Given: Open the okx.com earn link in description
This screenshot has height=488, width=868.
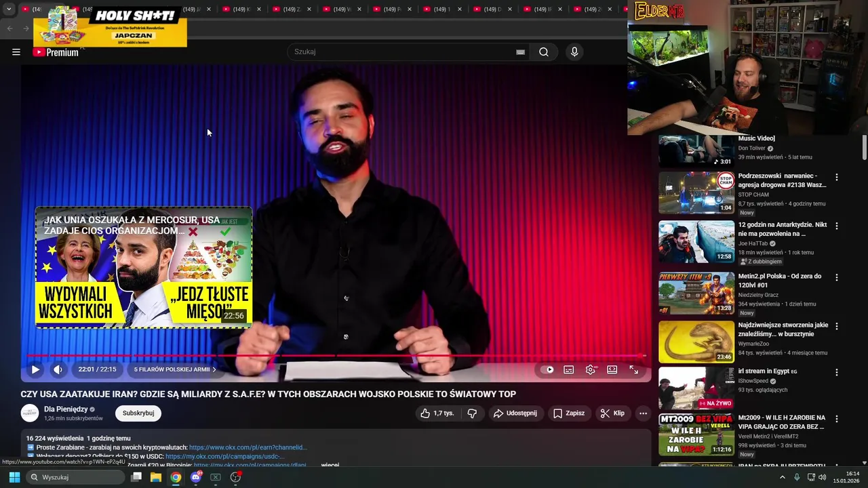Looking at the screenshot, I should tap(248, 447).
